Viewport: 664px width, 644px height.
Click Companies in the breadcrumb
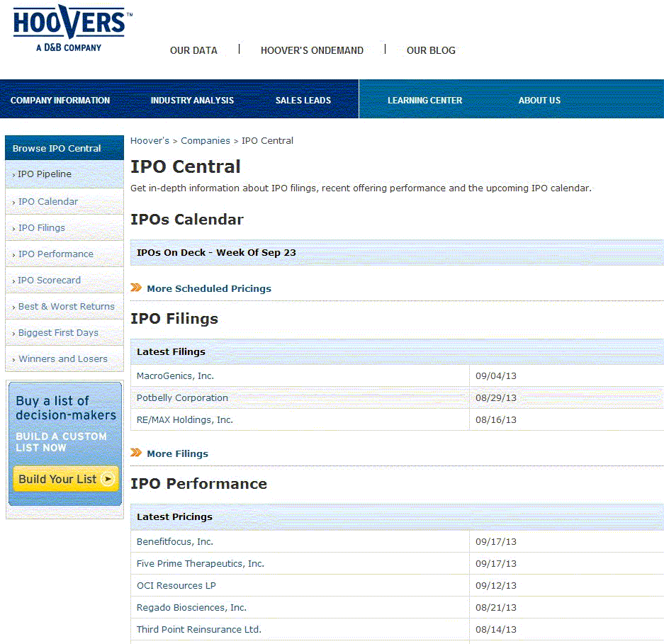pos(206,141)
